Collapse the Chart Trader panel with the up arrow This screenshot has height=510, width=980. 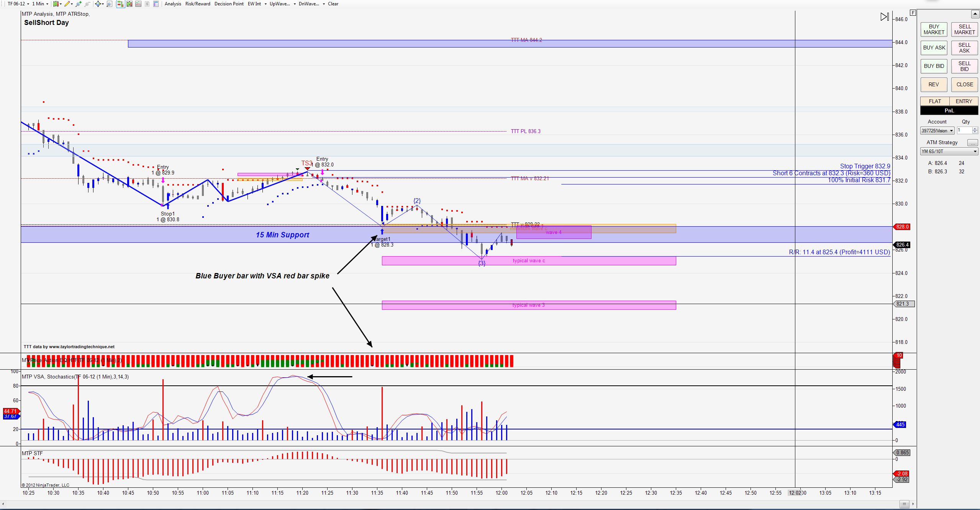coord(975,14)
